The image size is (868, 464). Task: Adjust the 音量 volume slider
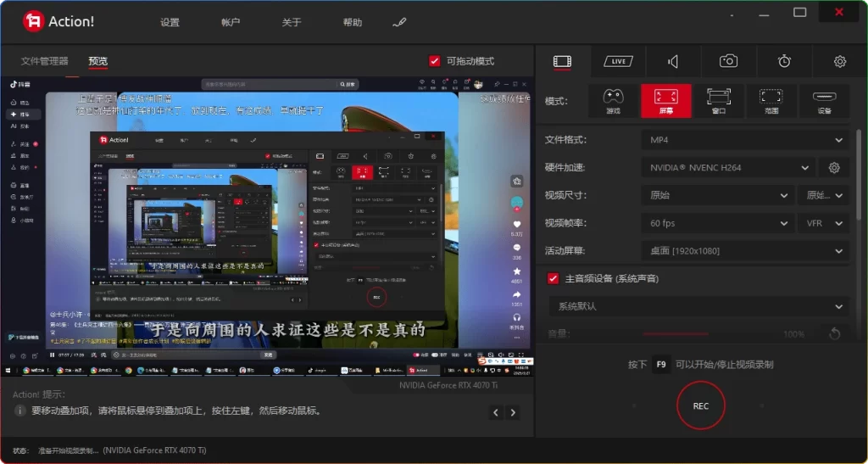click(x=709, y=334)
